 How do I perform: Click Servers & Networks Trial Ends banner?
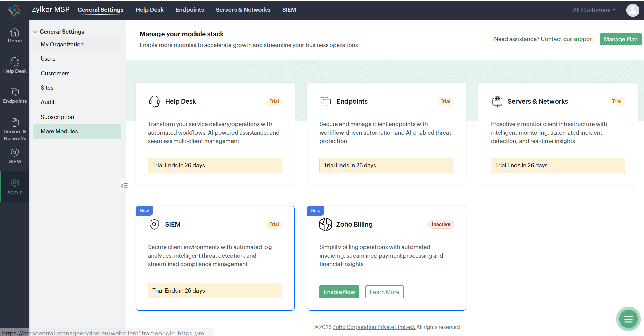[558, 165]
